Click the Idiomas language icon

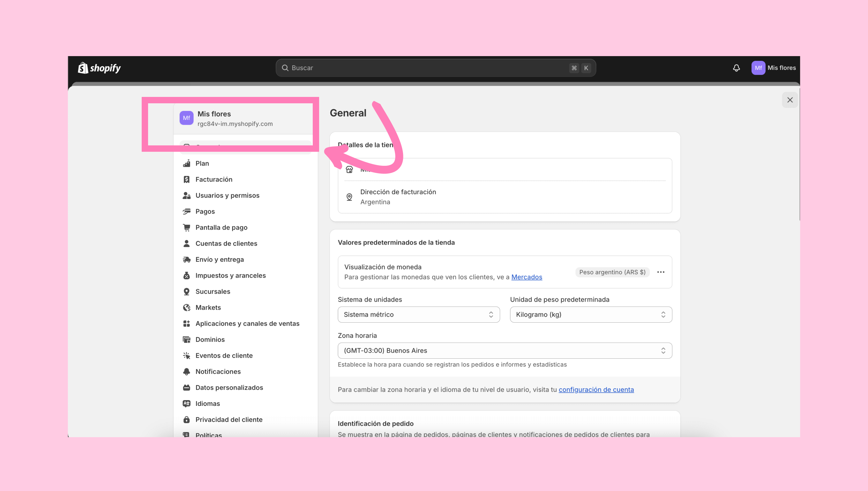point(186,404)
